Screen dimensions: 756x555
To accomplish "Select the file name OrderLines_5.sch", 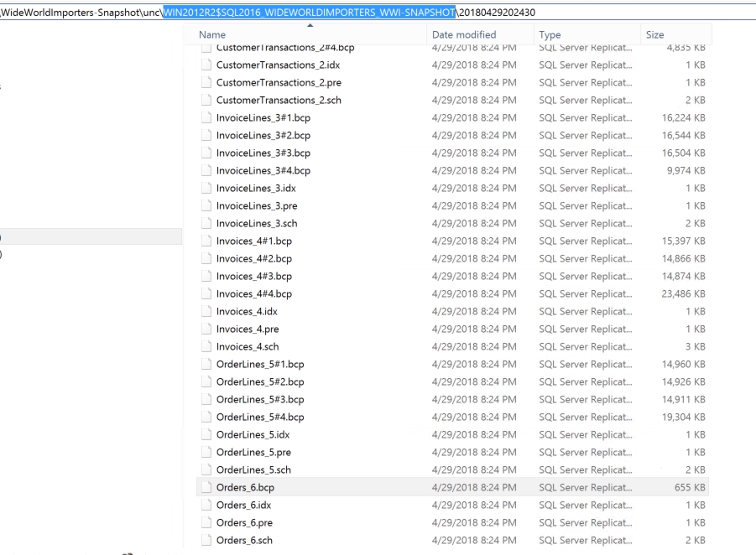I will click(253, 470).
